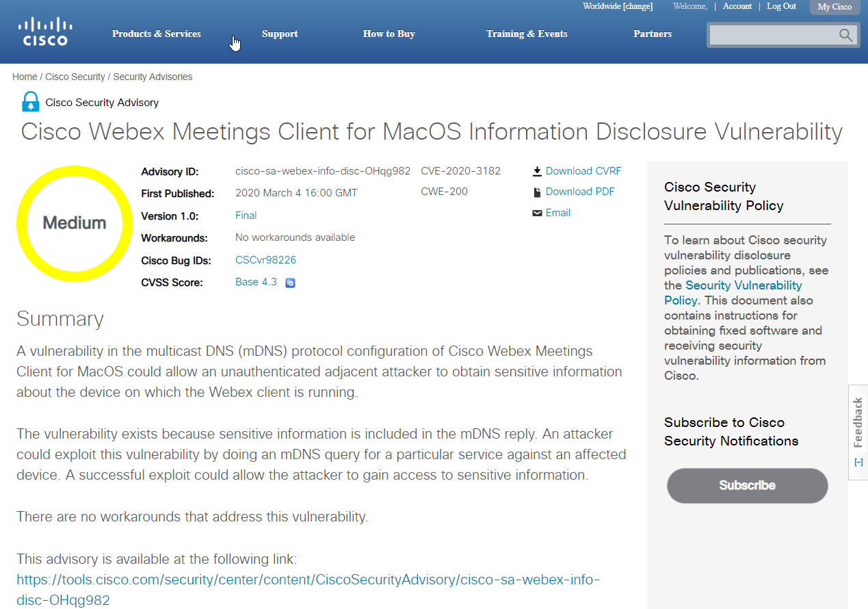Open the Base 4.3 CVSS score link
This screenshot has height=609, width=868.
256,282
